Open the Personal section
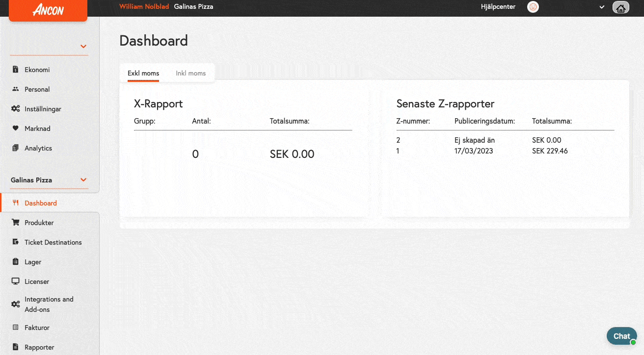The image size is (644, 355). tap(37, 89)
